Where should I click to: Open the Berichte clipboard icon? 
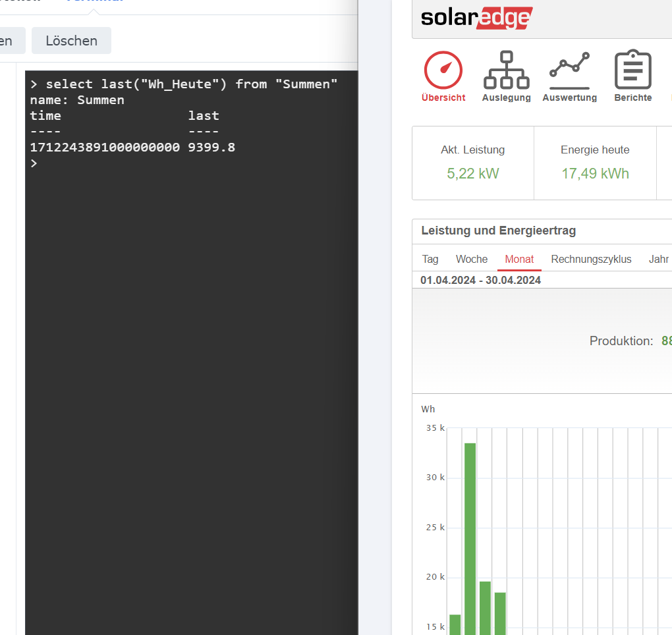[x=632, y=71]
